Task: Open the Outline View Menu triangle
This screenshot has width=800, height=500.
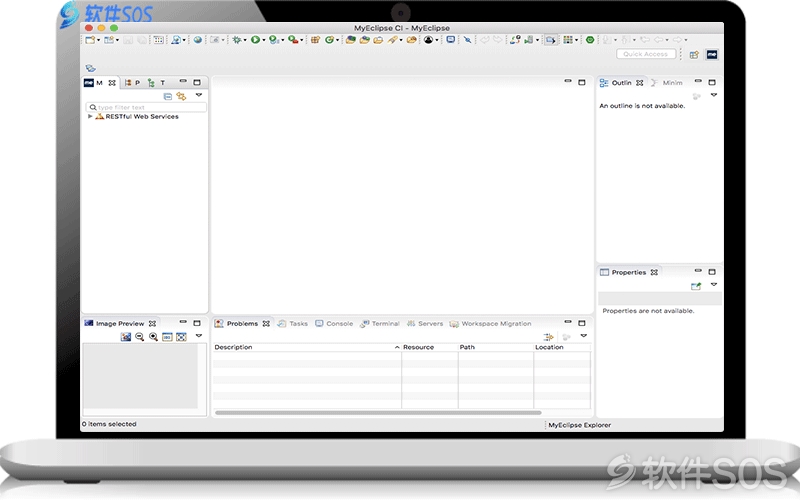Action: point(714,95)
